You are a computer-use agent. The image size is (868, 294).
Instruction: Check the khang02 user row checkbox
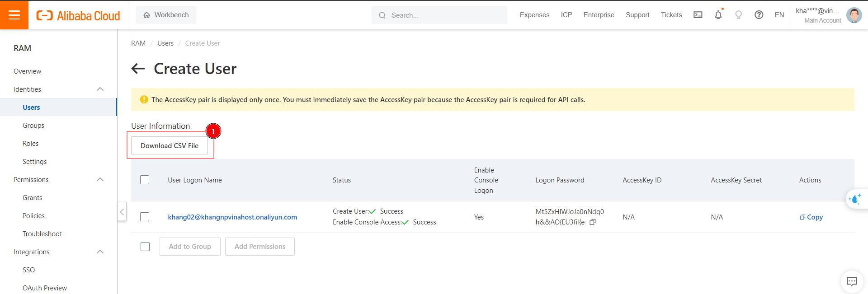coord(145,217)
